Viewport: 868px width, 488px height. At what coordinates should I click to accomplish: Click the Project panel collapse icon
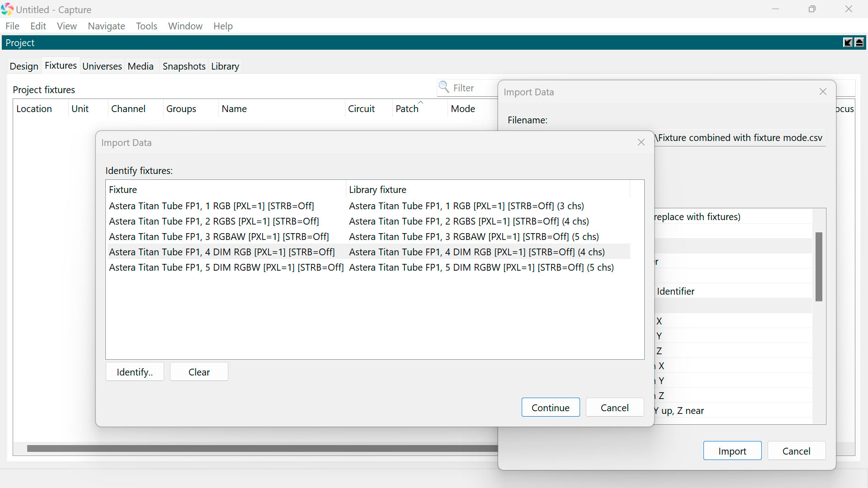(x=859, y=42)
